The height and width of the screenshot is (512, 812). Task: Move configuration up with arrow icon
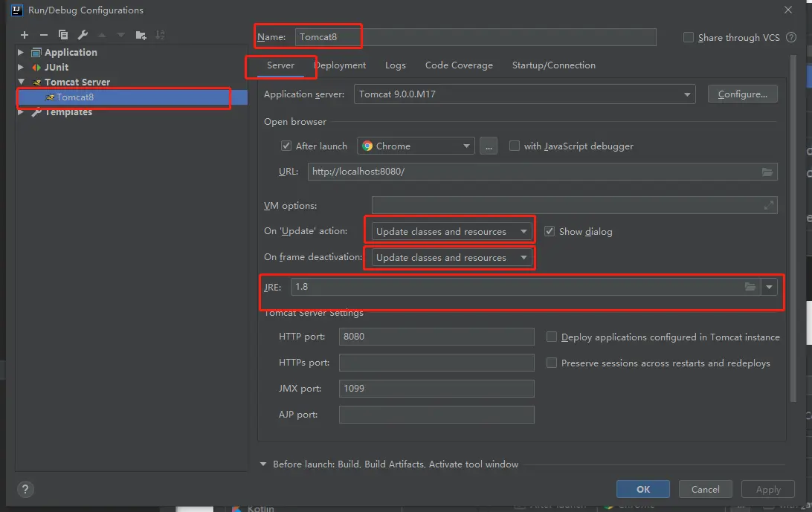102,35
